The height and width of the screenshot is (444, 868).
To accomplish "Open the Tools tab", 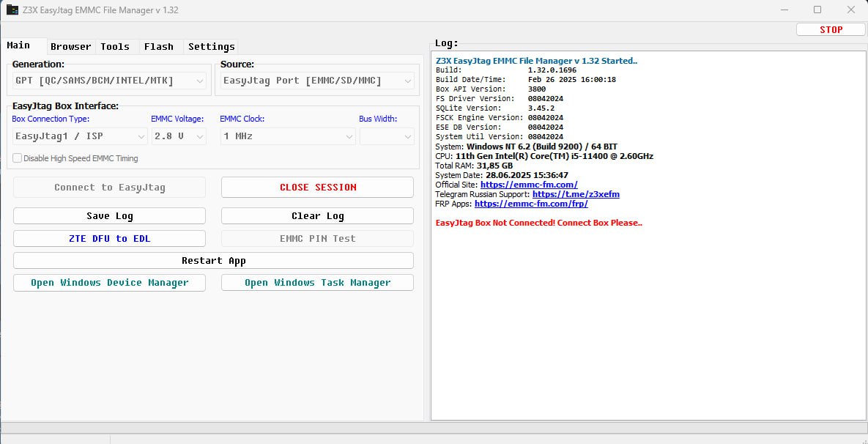I will tap(115, 46).
